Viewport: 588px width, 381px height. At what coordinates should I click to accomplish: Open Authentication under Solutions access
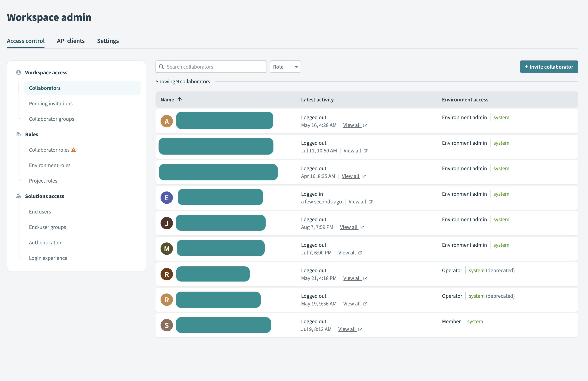[x=46, y=242]
